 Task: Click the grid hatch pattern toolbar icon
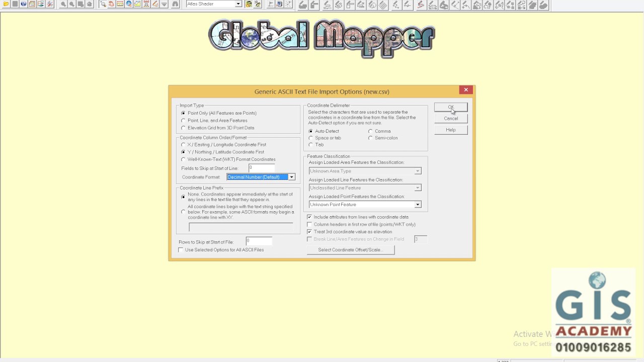383,5
